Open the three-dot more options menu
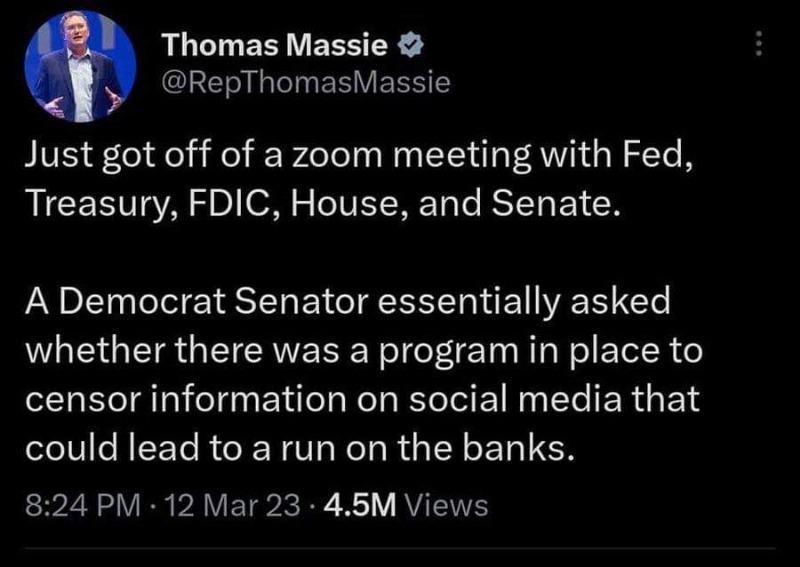 (759, 43)
